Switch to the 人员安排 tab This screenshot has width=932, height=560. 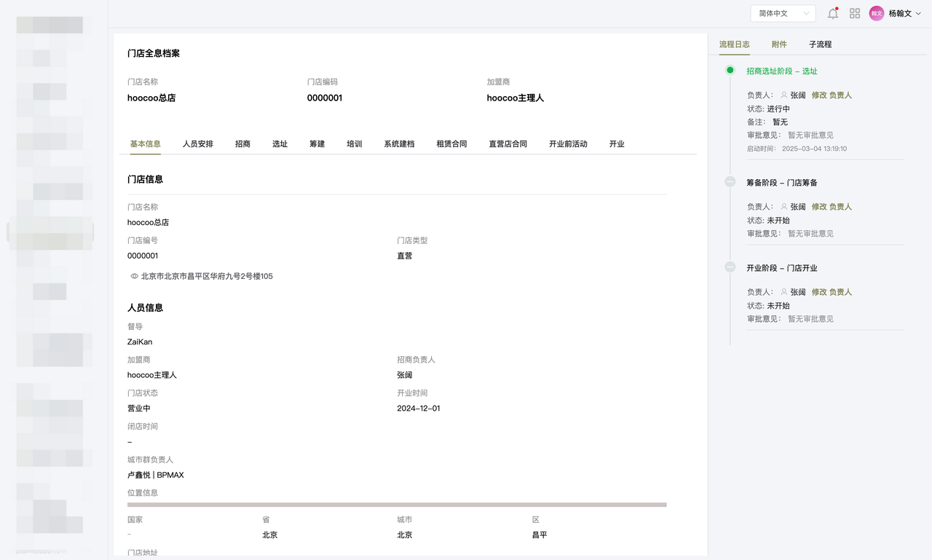click(x=198, y=144)
